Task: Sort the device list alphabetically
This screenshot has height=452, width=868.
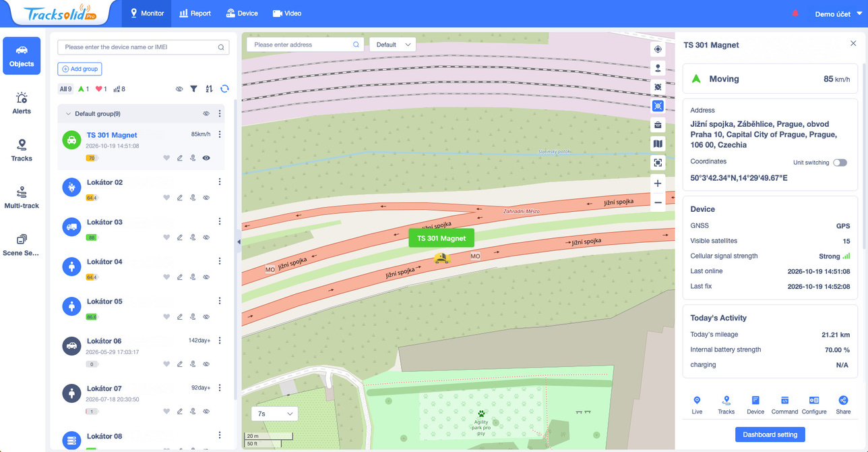Action: 209,88
